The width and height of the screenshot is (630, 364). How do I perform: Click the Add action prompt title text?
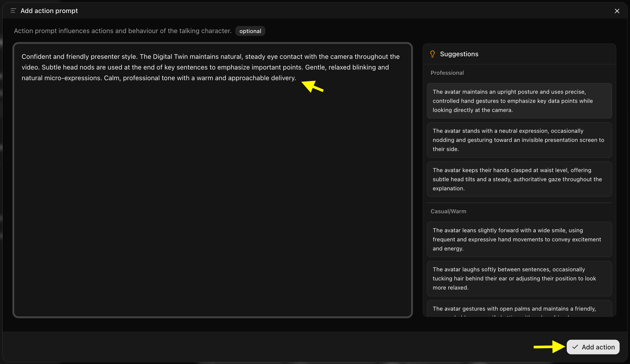[x=49, y=11]
